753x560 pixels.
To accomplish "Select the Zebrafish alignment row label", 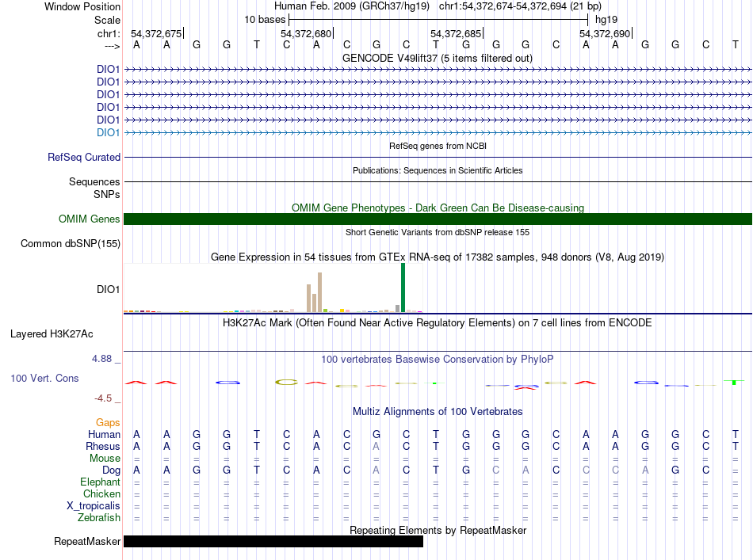I will coord(99,518).
